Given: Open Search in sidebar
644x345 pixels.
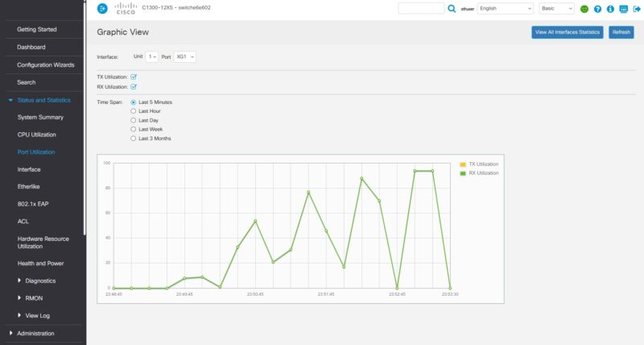Looking at the screenshot, I should point(27,82).
